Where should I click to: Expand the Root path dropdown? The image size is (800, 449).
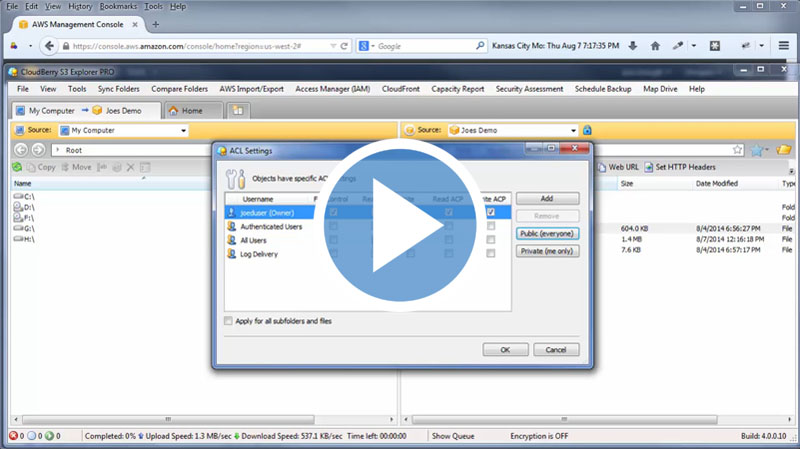(55, 149)
